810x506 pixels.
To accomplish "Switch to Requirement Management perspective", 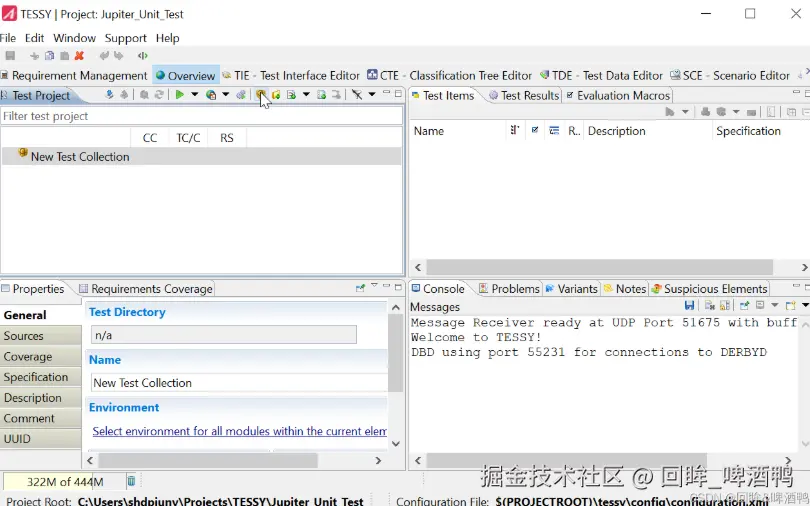I will point(74,76).
